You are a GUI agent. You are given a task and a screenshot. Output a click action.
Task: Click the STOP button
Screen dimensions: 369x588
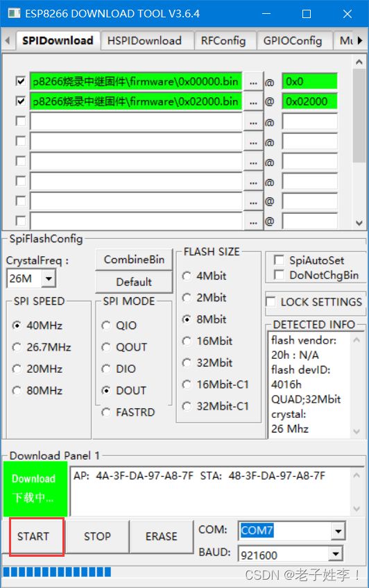pyautogui.click(x=97, y=536)
